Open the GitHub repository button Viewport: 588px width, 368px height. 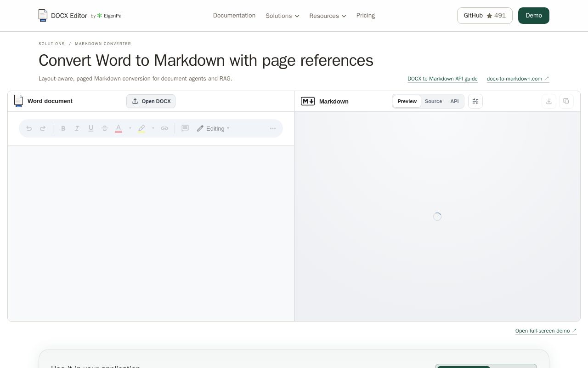485,16
